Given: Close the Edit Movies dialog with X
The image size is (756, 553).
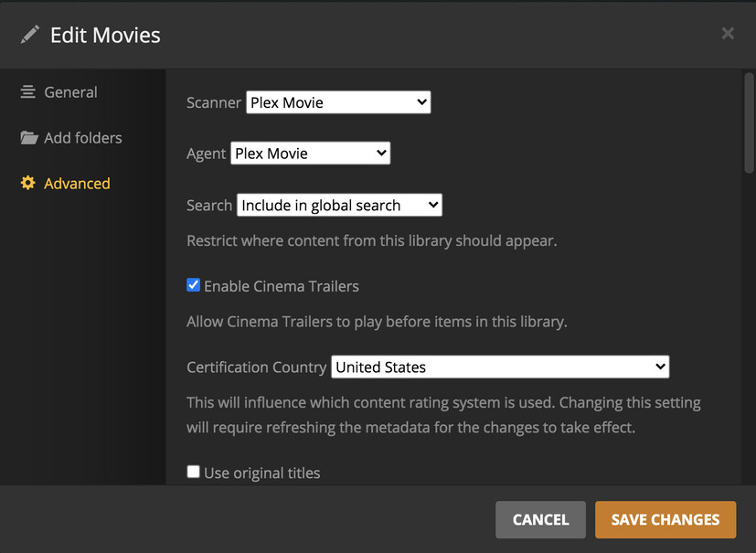Looking at the screenshot, I should tap(728, 34).
